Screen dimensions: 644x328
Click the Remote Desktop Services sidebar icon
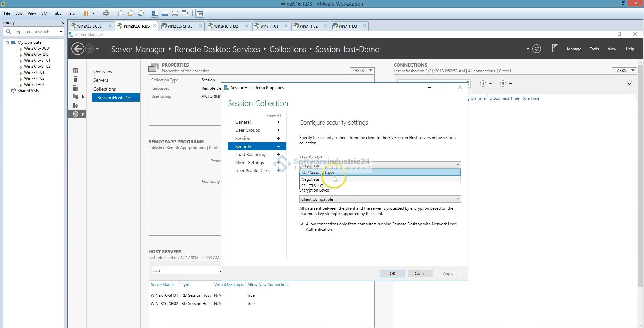[76, 114]
